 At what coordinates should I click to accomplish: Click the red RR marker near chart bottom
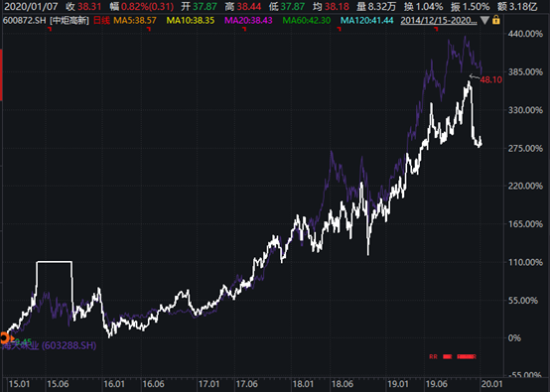[x=433, y=356]
